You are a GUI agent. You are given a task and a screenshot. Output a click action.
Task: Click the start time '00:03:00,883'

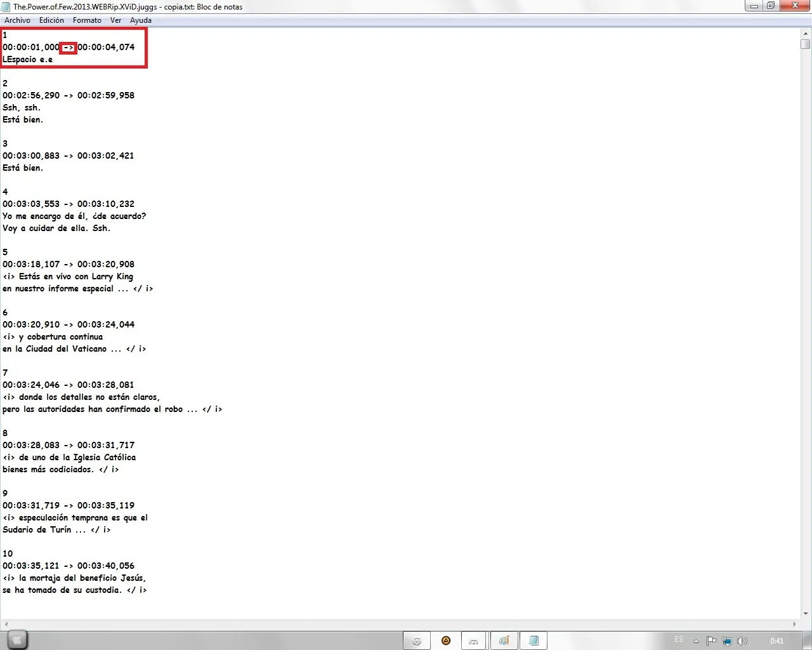click(31, 156)
